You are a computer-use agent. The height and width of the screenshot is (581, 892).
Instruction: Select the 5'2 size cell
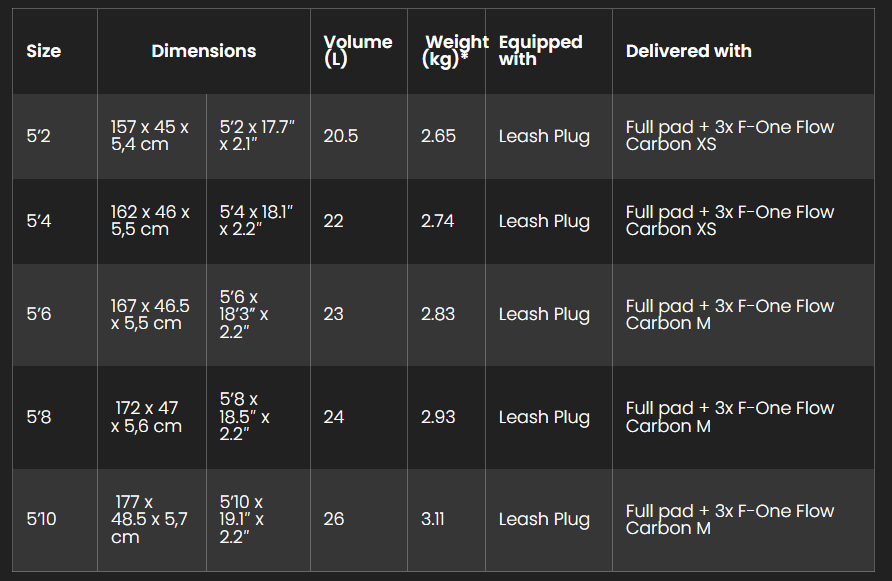39,136
